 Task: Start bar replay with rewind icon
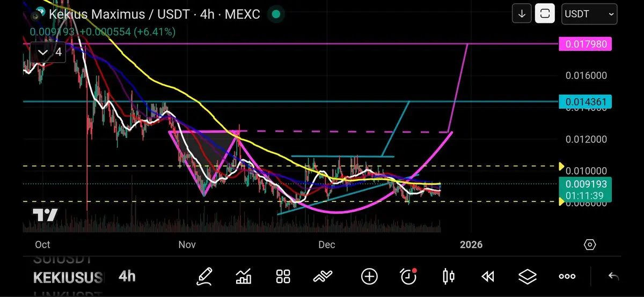coord(487,276)
